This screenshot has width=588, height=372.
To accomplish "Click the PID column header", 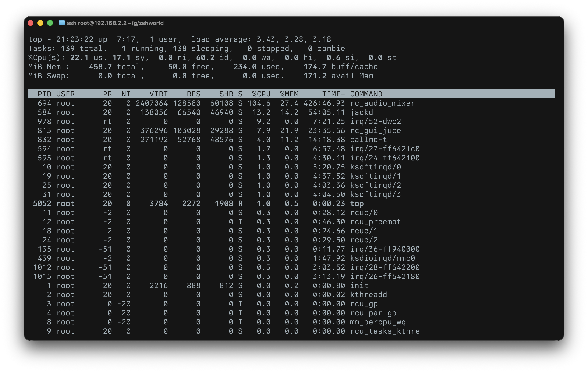I will tap(45, 94).
